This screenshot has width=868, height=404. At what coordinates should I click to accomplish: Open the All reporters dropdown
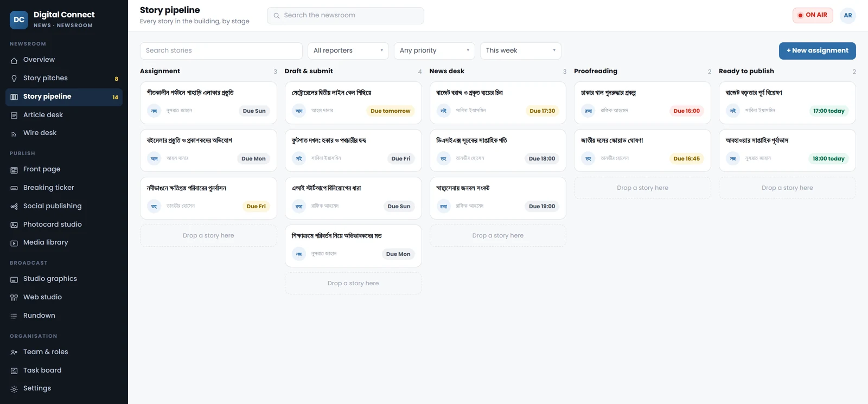tap(348, 50)
